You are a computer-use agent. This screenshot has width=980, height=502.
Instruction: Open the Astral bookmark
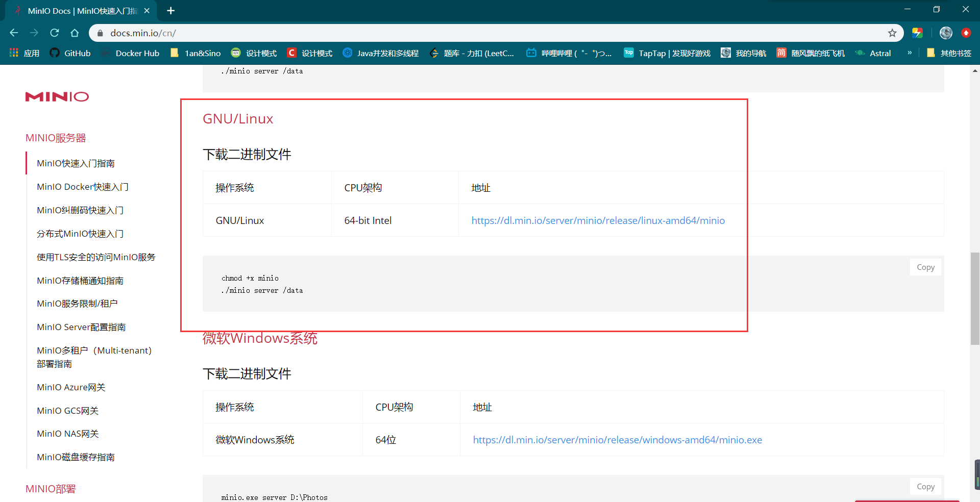click(x=873, y=53)
